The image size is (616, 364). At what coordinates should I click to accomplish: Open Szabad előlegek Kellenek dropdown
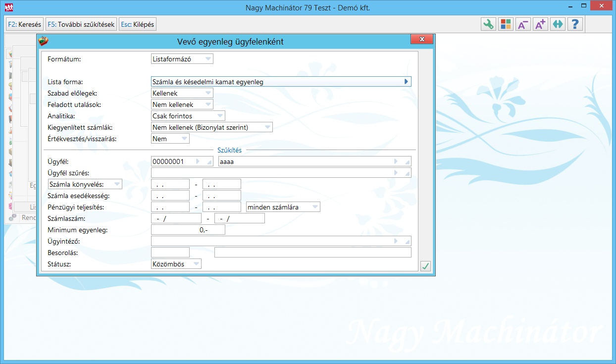[x=182, y=93]
